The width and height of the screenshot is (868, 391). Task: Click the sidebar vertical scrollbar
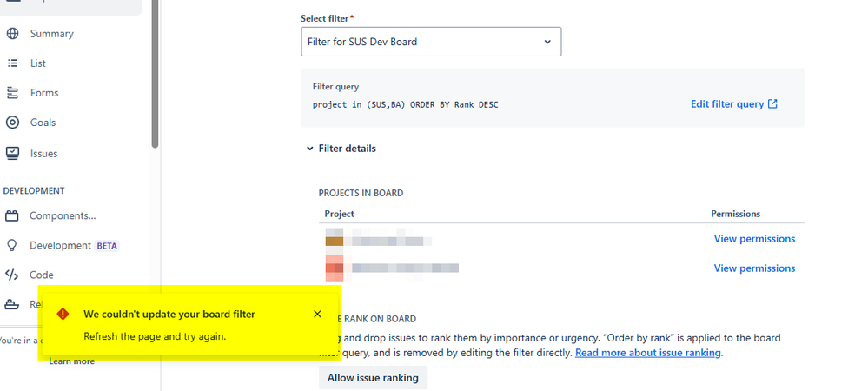point(155,74)
